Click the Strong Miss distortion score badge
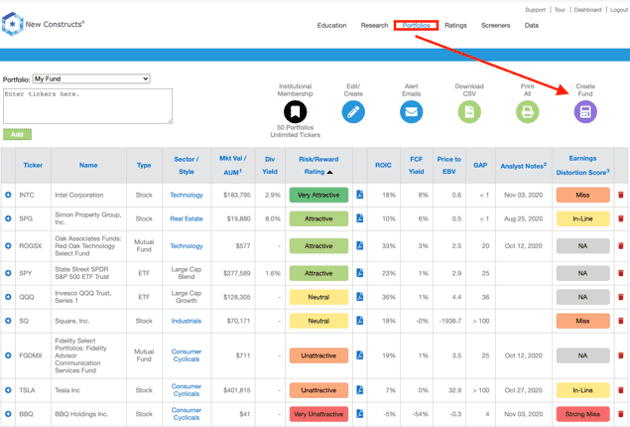 583,414
